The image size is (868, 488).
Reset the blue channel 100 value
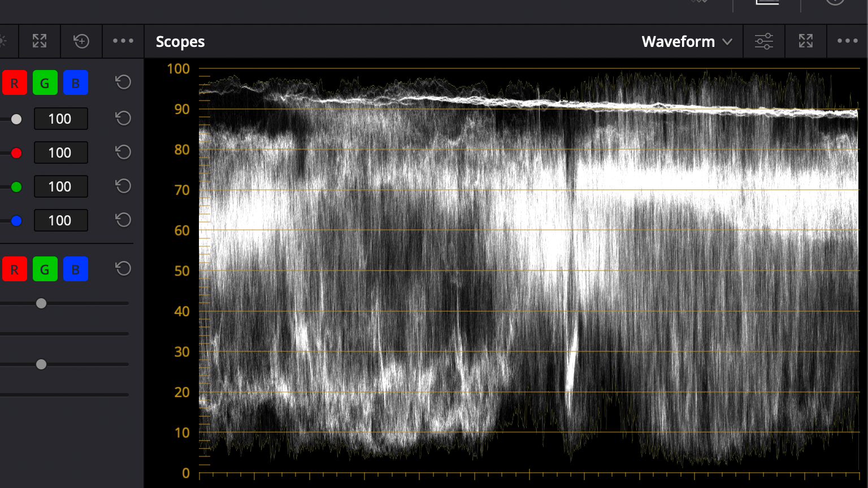[x=123, y=220]
